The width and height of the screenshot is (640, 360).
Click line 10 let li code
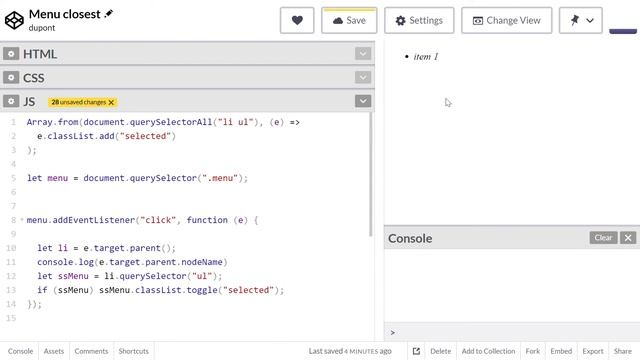pos(106,248)
